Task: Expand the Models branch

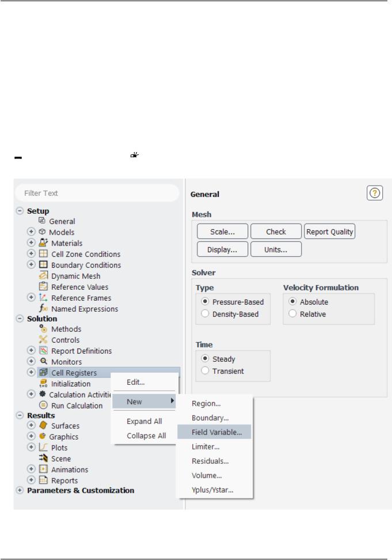Action: pos(32,232)
